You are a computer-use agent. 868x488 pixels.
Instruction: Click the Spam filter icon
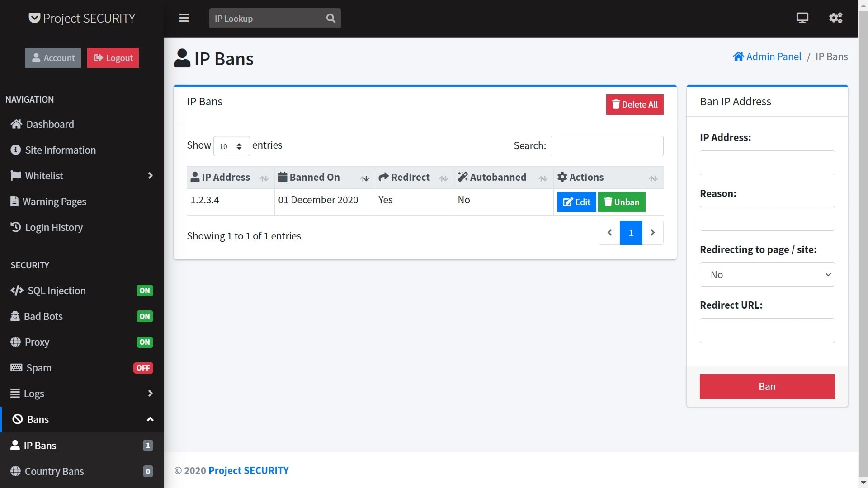16,368
